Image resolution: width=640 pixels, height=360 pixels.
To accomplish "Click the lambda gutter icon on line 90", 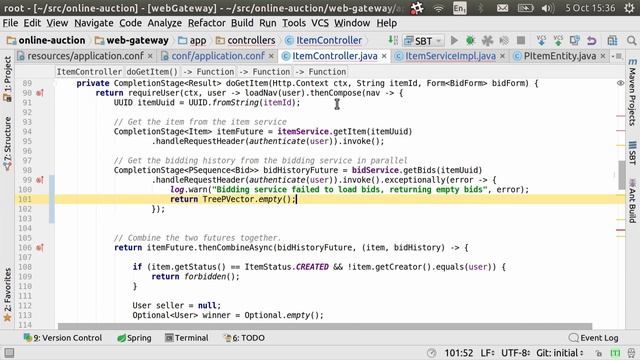I will (x=40, y=93).
